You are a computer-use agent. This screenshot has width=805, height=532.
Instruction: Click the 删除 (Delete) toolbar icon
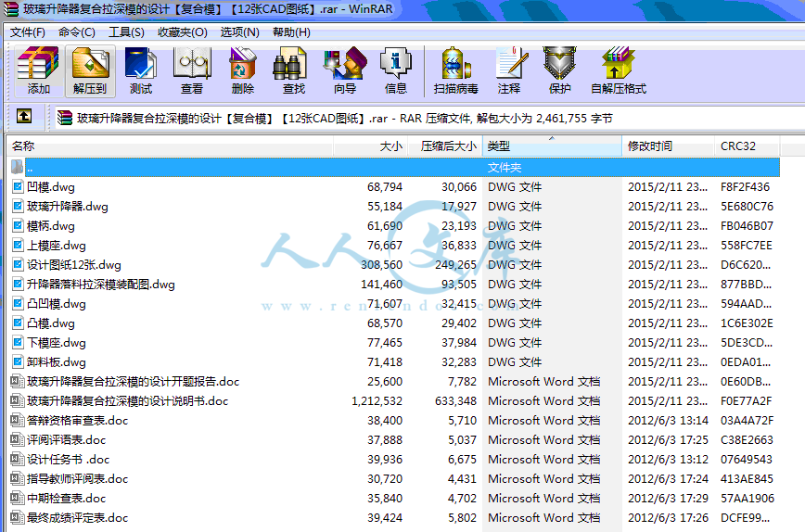point(242,70)
